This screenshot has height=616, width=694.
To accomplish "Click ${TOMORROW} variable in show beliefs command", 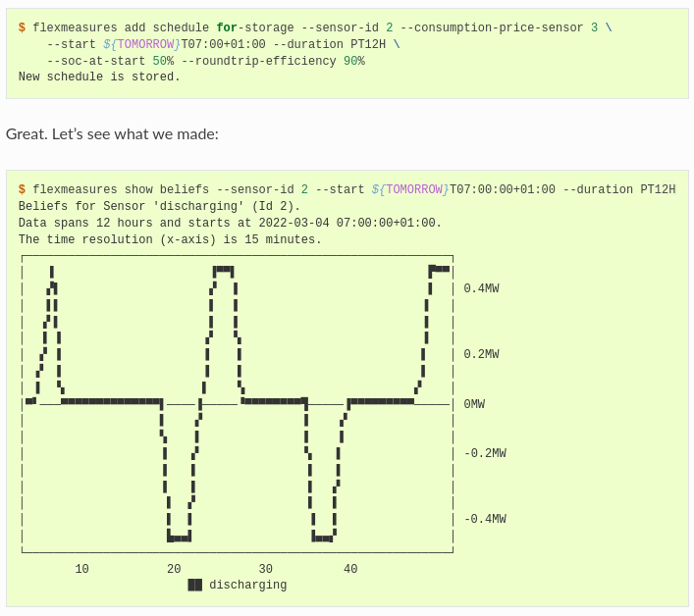I will pyautogui.click(x=410, y=189).
